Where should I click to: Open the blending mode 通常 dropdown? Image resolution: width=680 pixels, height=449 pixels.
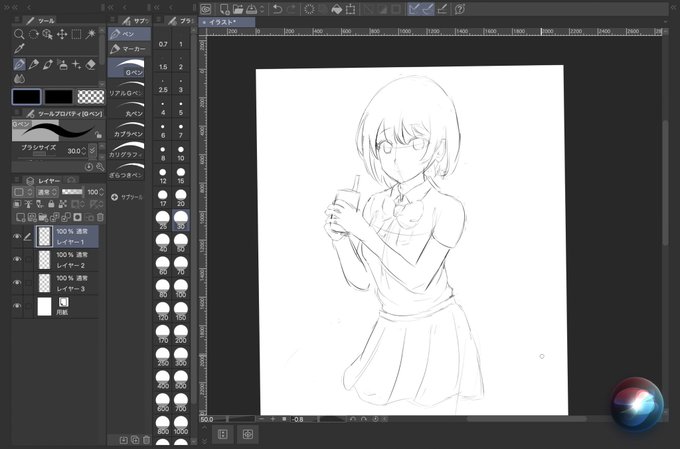tap(47, 192)
